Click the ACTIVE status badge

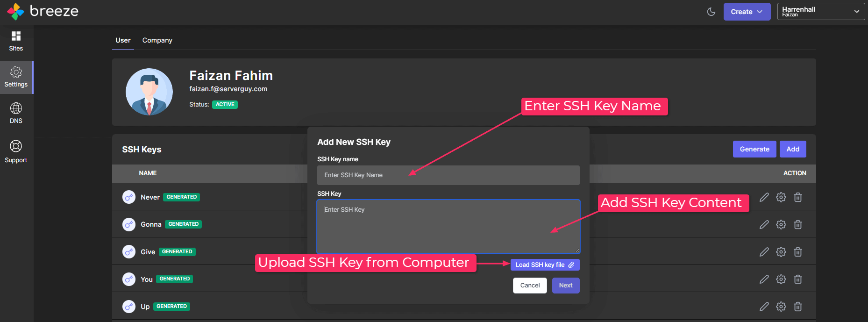click(x=225, y=105)
